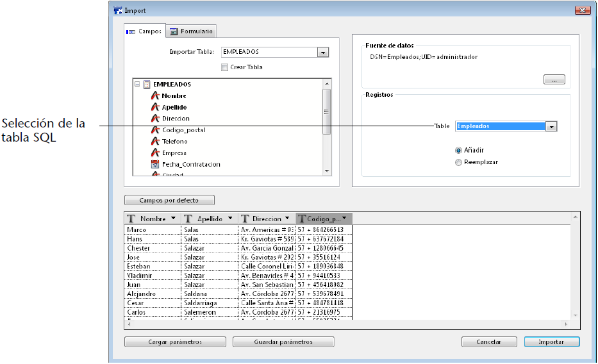Open the Table Empleados combo box
The height and width of the screenshot is (364, 598).
pos(551,127)
